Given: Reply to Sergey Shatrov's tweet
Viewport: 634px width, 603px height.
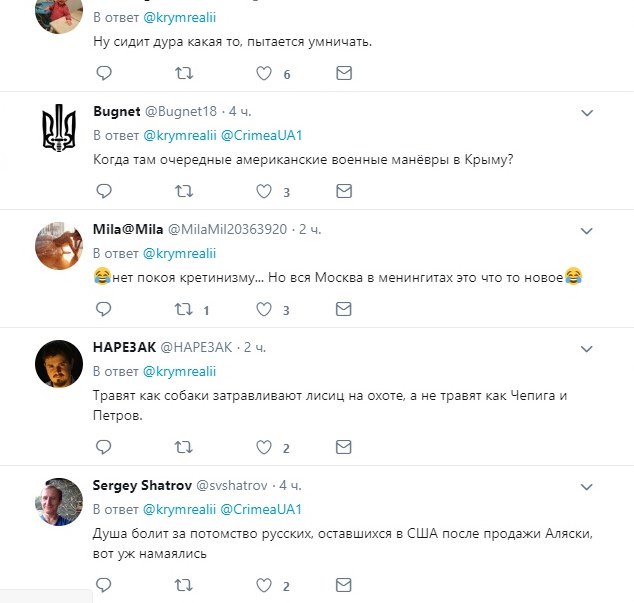Looking at the screenshot, I should [104, 585].
